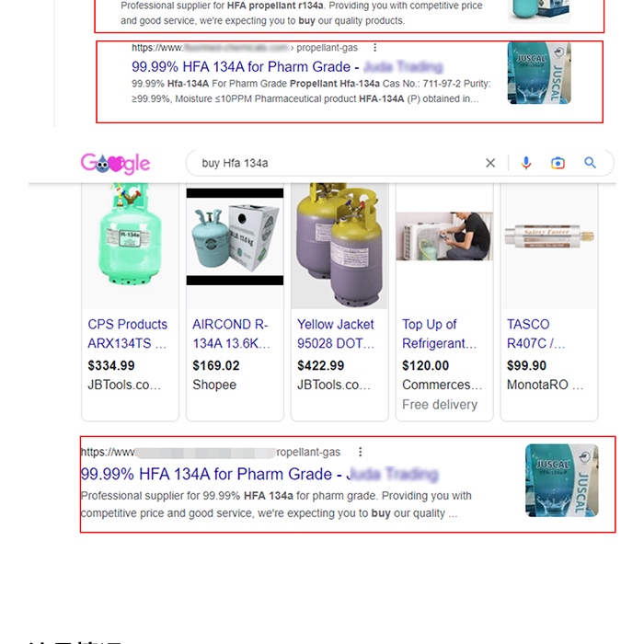644x644 pixels.
Task: Click the Google doodle logo
Action: tap(115, 164)
